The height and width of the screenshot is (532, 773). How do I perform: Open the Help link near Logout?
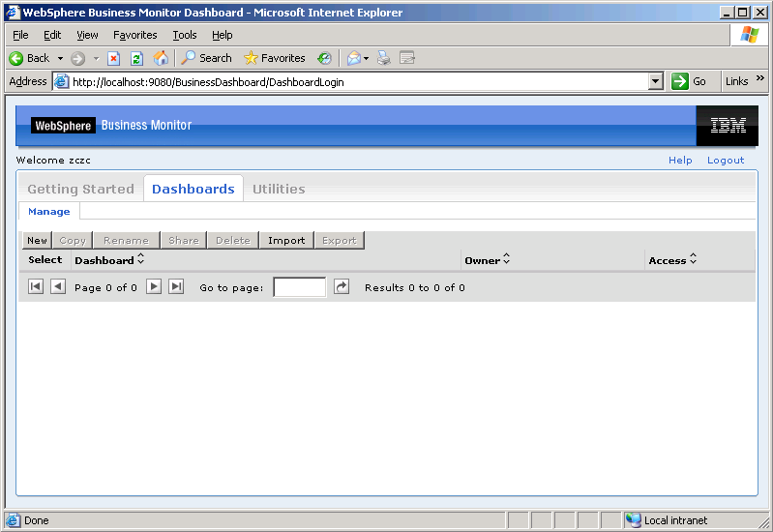pos(680,161)
